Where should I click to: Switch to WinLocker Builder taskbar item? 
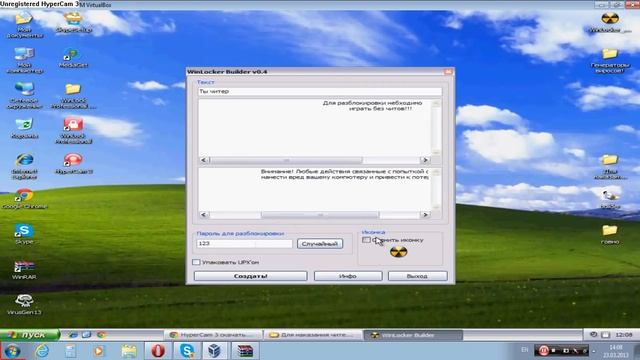tap(413, 335)
